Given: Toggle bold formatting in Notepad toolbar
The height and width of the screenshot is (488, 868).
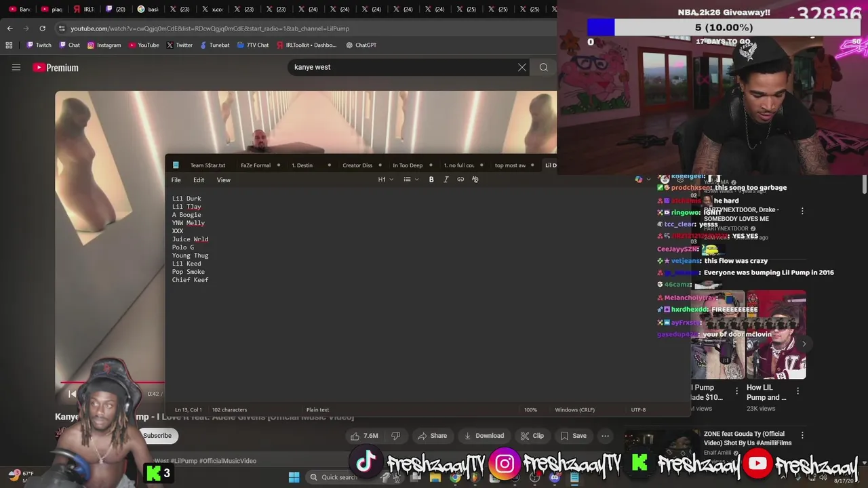Looking at the screenshot, I should (x=431, y=180).
